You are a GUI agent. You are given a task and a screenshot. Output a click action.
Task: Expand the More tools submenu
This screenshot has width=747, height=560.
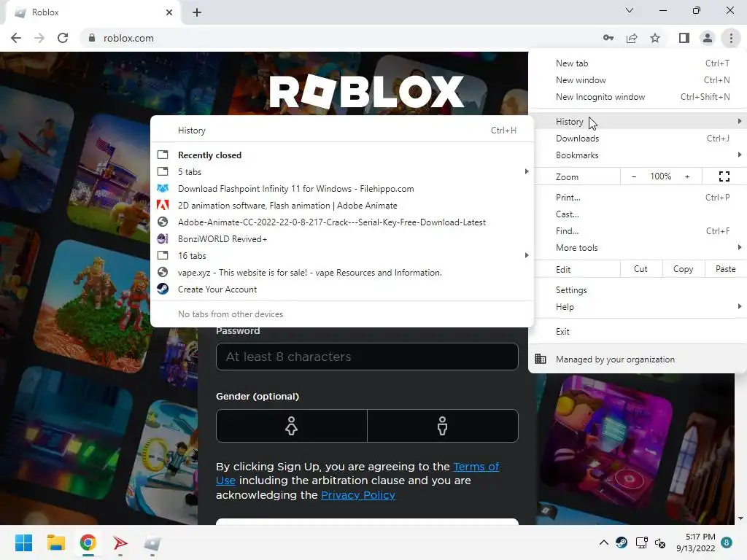click(638, 248)
